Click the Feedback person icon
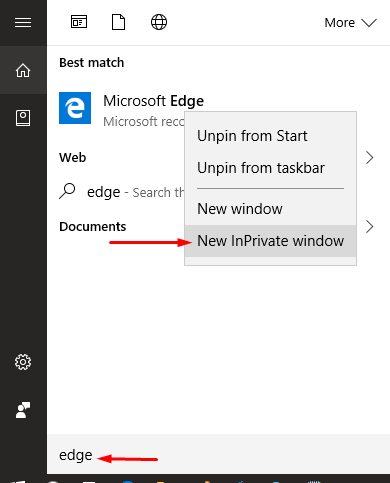Viewport: 390px width, 483px height. click(x=23, y=410)
